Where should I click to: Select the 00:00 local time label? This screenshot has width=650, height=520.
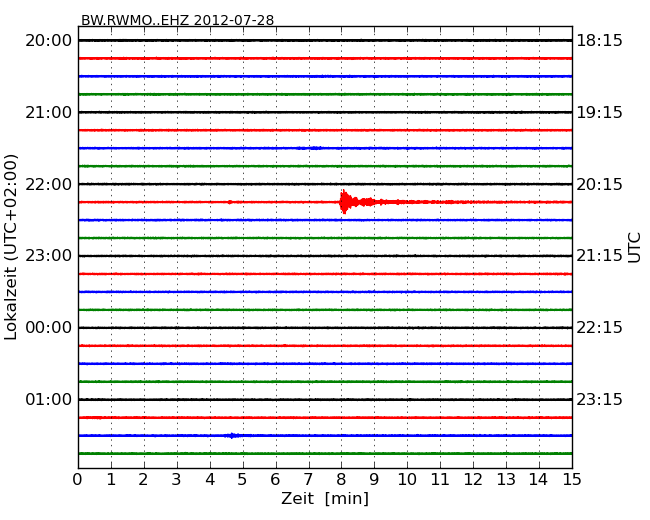pyautogui.click(x=49, y=328)
